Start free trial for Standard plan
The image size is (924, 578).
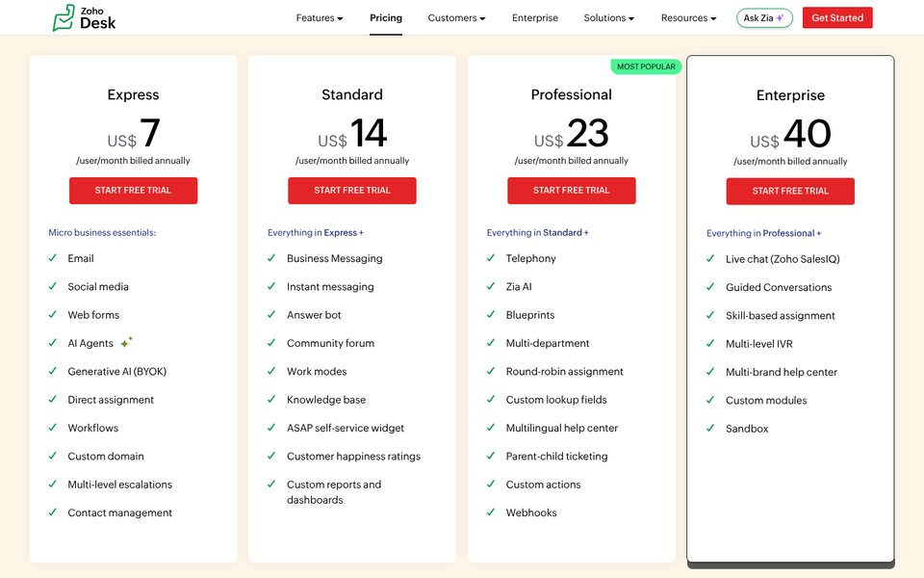(x=352, y=191)
